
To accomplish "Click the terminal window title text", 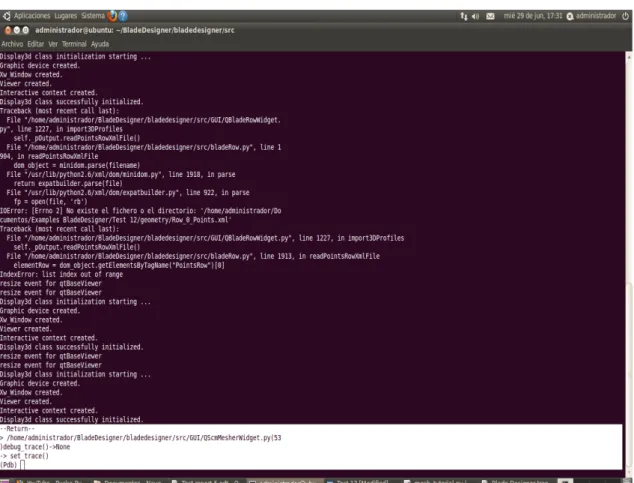I will (x=135, y=30).
